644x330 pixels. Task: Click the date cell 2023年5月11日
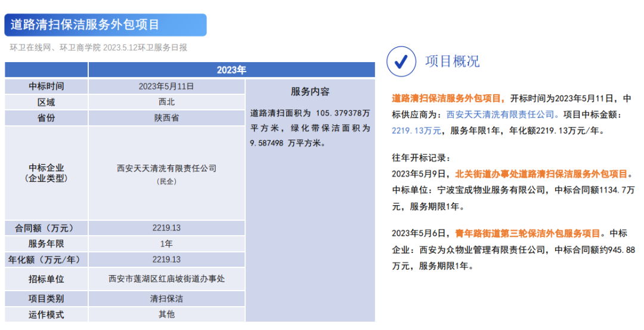[x=166, y=87]
